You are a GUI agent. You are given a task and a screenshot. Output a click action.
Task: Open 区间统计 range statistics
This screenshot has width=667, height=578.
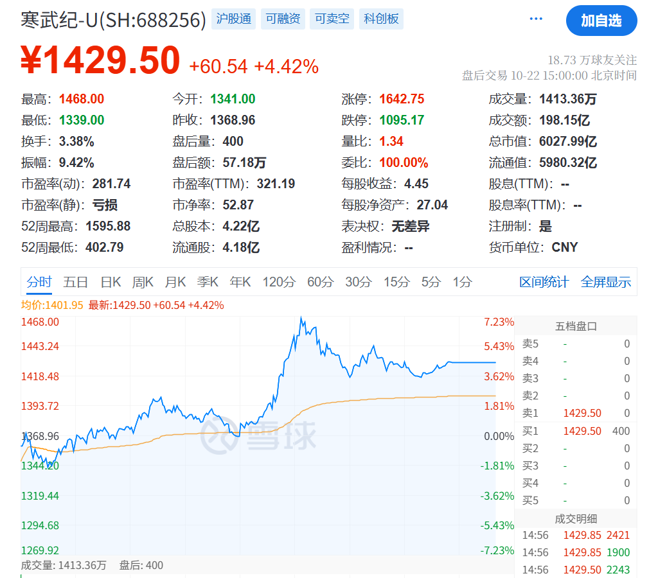(544, 282)
